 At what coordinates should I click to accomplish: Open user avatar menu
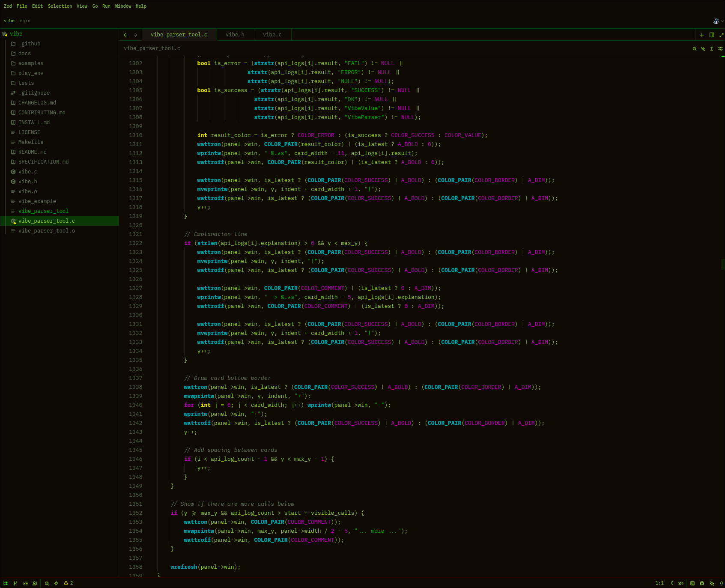coord(718,21)
